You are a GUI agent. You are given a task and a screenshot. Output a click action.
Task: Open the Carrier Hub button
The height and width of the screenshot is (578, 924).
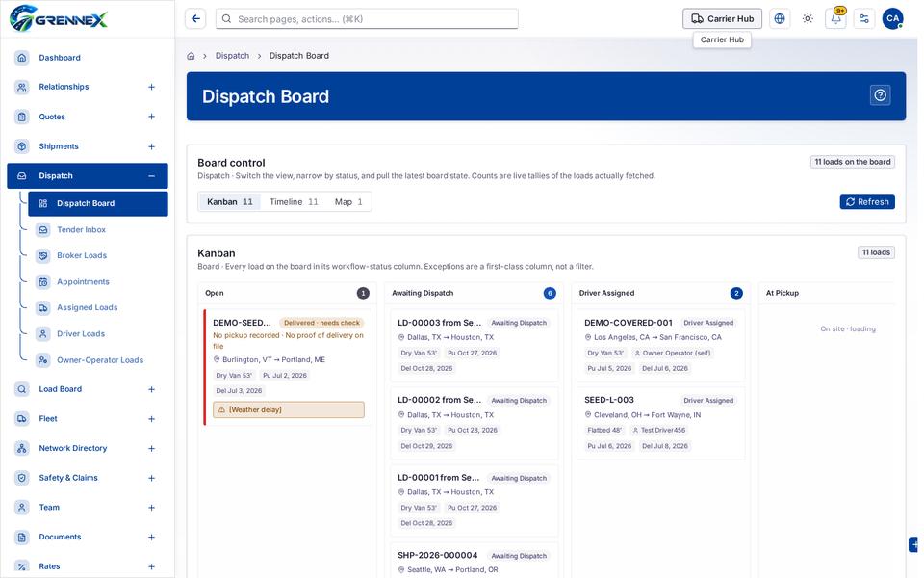(x=723, y=19)
